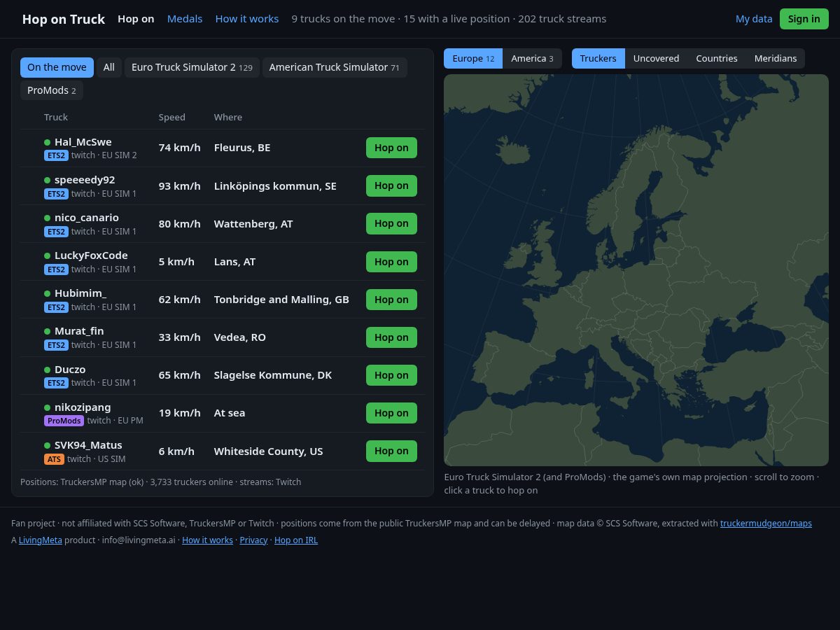Hop on Hal_McSwe's truck
Viewport: 840px width, 630px height.
tap(391, 148)
